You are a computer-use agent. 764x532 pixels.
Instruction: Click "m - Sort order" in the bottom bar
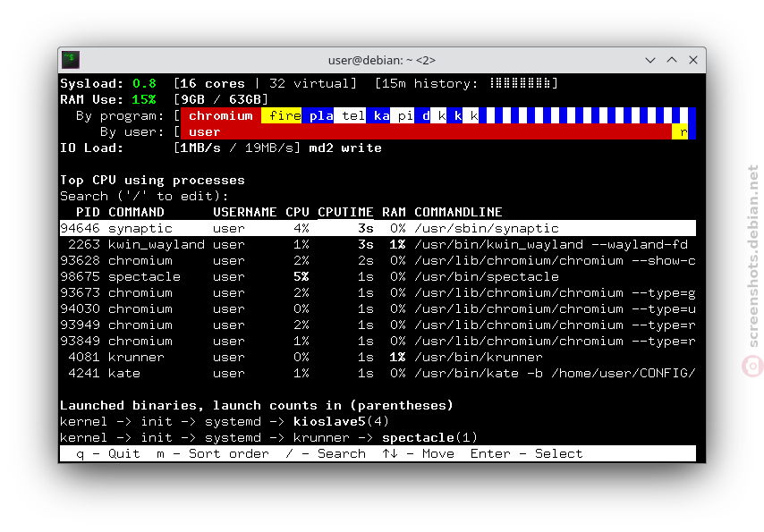[x=213, y=453]
